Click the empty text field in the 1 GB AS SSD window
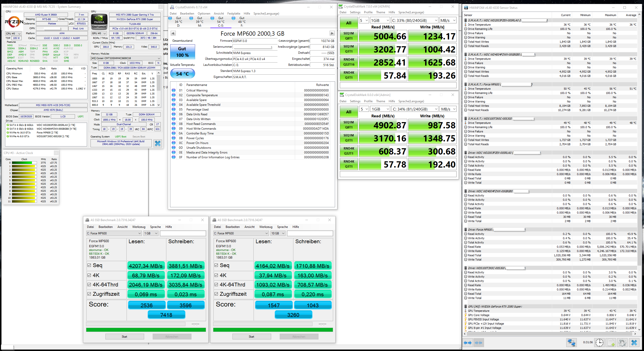The image size is (644, 351). pyautogui.click(x=183, y=233)
